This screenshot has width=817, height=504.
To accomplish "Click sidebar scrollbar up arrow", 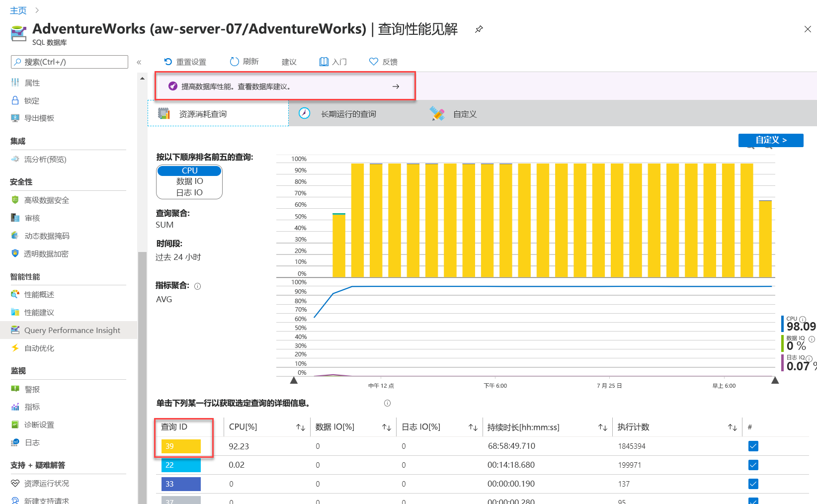I will click(142, 78).
